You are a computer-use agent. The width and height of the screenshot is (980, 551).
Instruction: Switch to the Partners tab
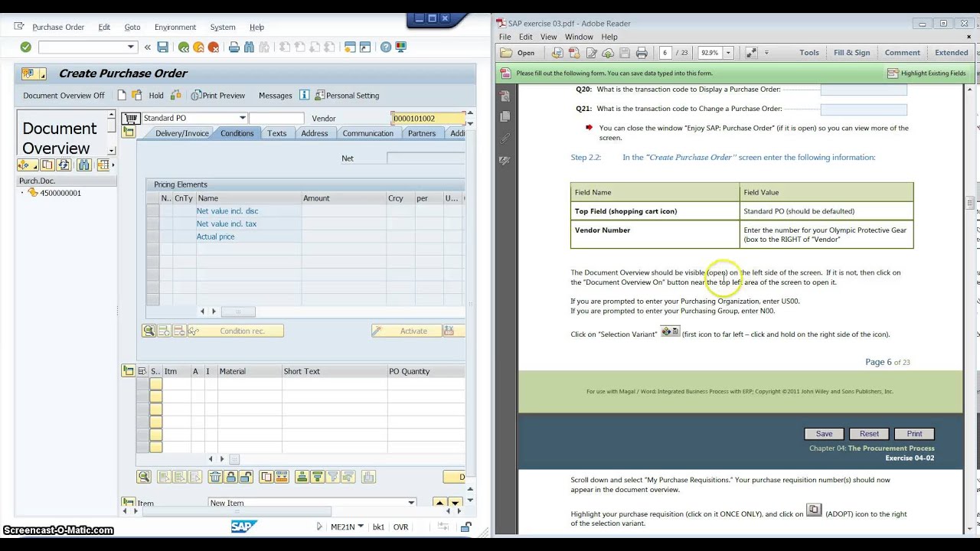tap(422, 133)
